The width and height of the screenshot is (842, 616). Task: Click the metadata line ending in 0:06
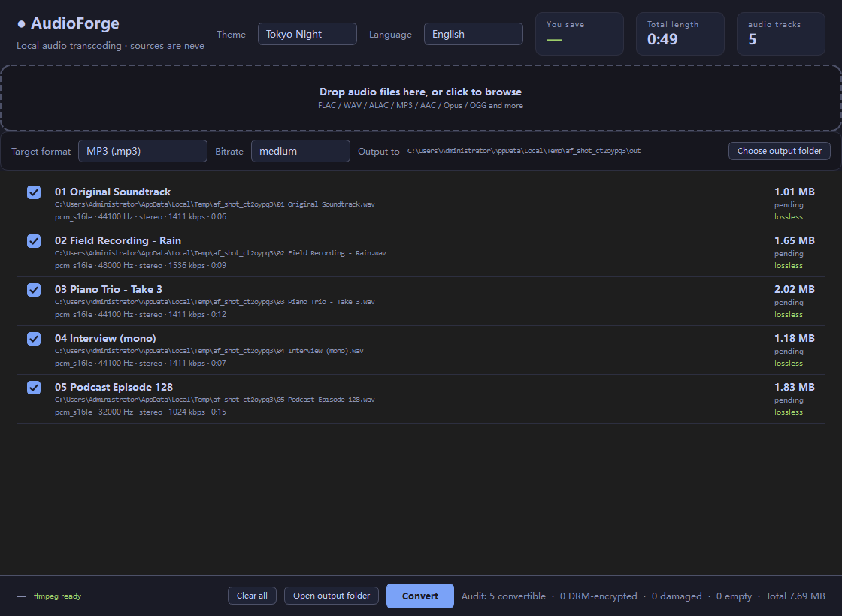click(140, 217)
